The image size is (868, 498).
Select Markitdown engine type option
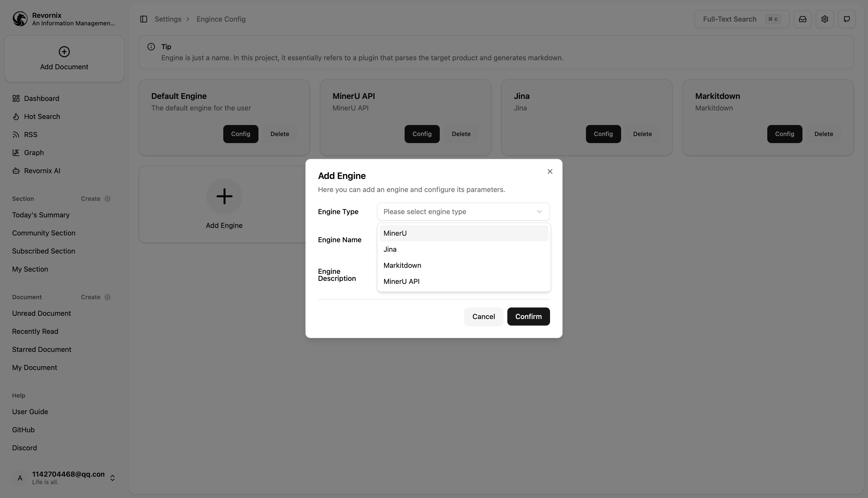click(463, 265)
